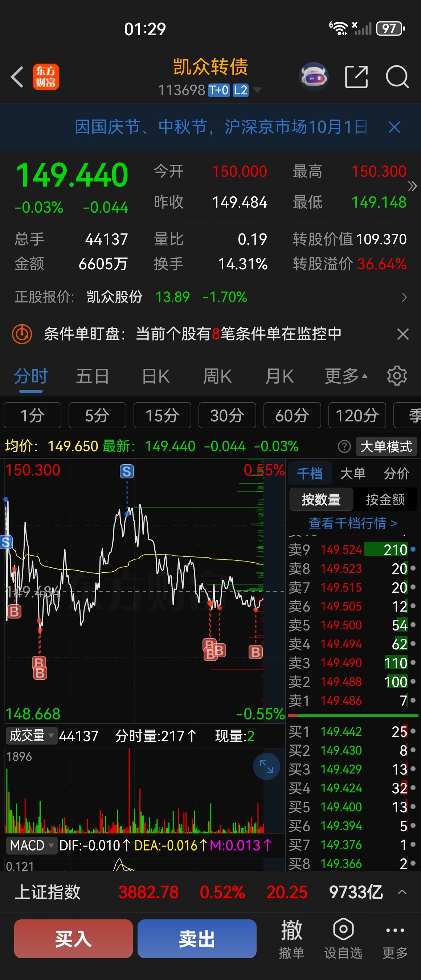Tap the 卖5 149.500 order row

353,625
